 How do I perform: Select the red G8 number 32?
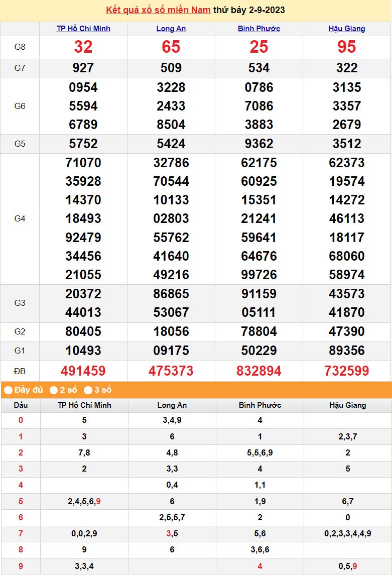(83, 47)
